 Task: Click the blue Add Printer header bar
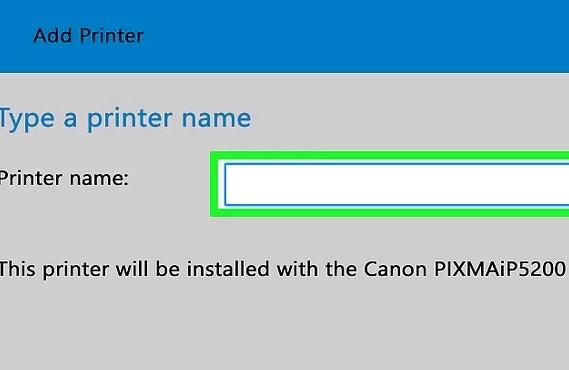click(284, 36)
